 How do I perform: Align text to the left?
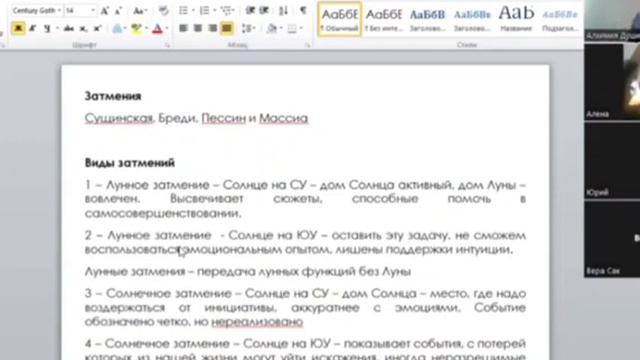coord(183,28)
